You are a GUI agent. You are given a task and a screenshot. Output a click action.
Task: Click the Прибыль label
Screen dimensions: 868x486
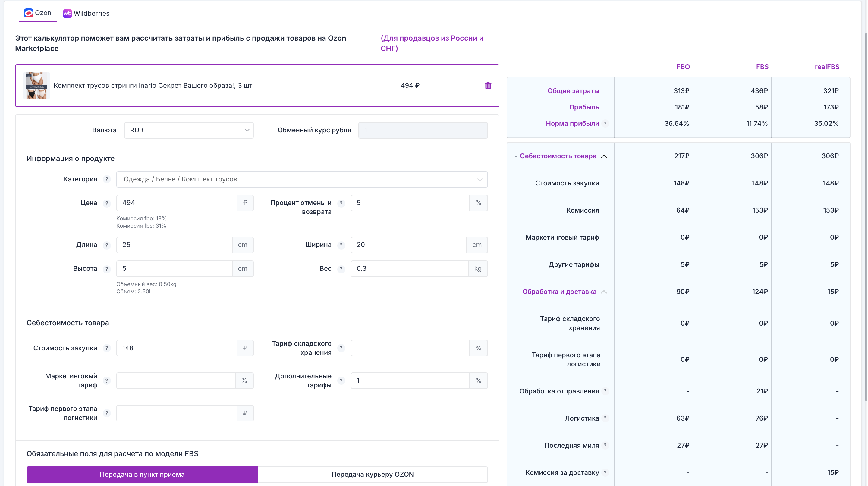pos(584,107)
